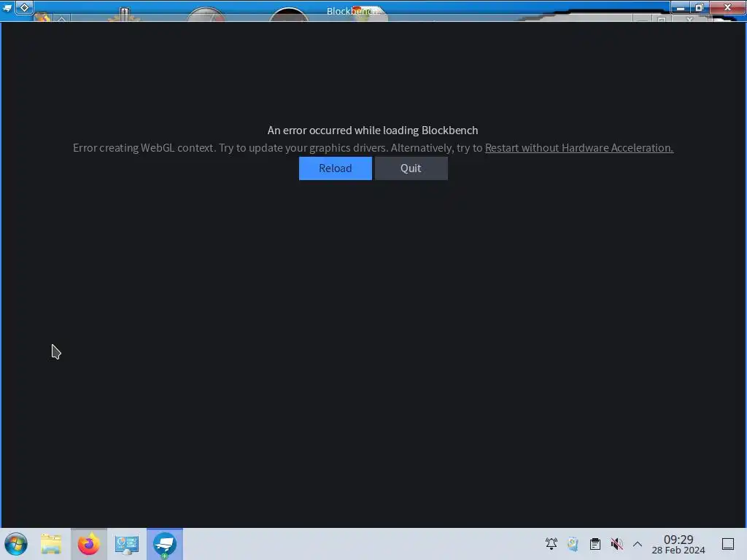747x560 pixels.
Task: Launch the file manager from taskbar
Action: pyautogui.click(x=51, y=544)
